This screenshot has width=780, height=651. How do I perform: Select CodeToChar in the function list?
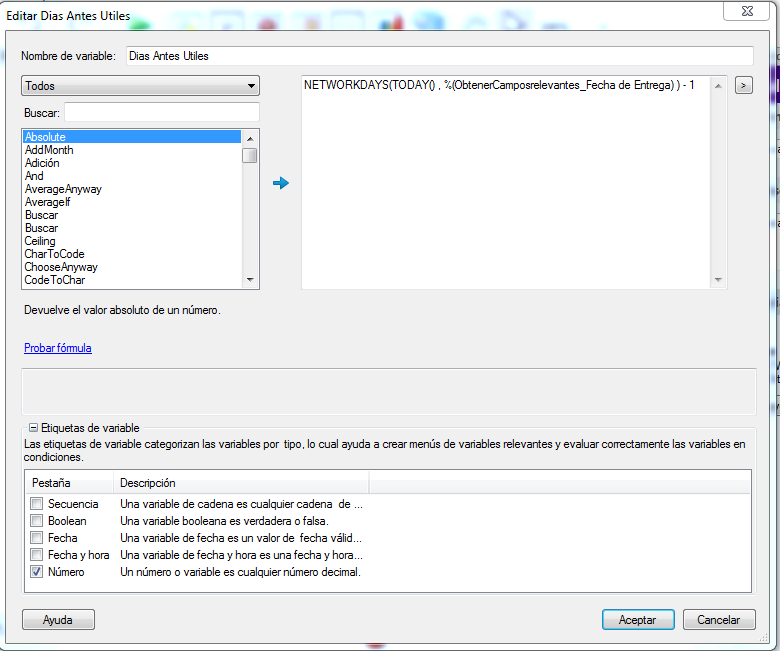[x=132, y=280]
